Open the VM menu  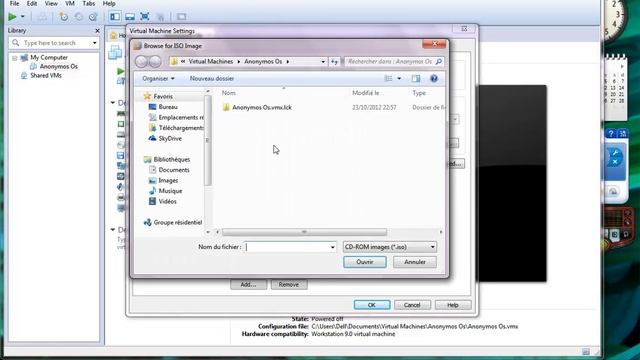click(x=70, y=4)
